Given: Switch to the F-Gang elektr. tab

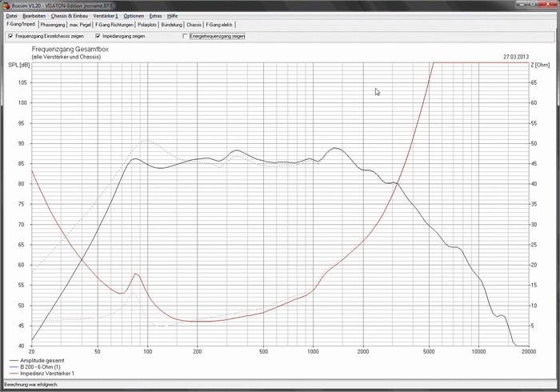Looking at the screenshot, I should click(219, 25).
